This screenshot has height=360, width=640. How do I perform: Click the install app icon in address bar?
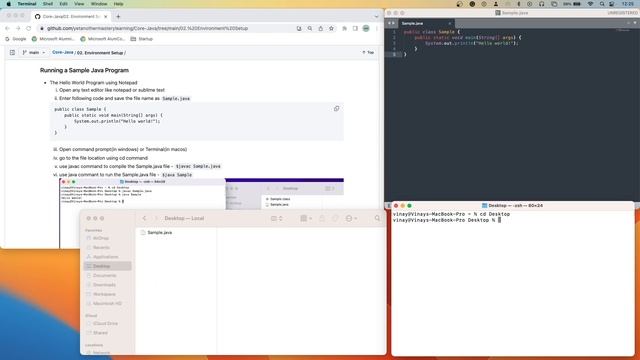(x=299, y=28)
